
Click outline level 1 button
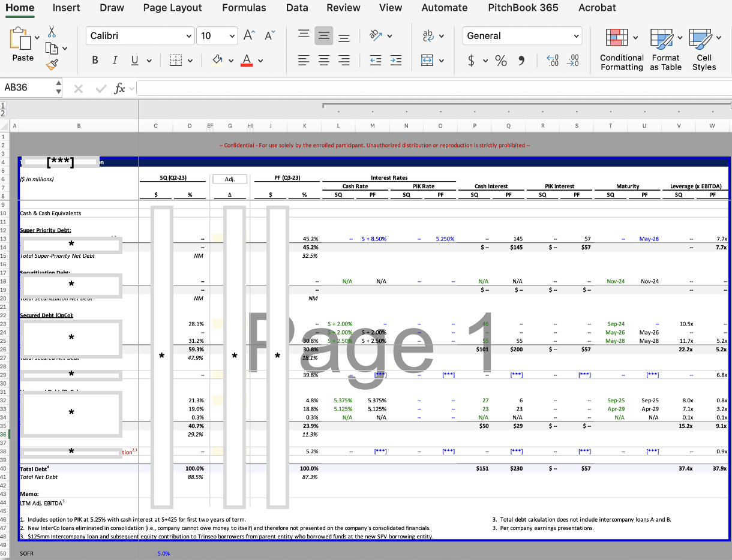coord(3,106)
